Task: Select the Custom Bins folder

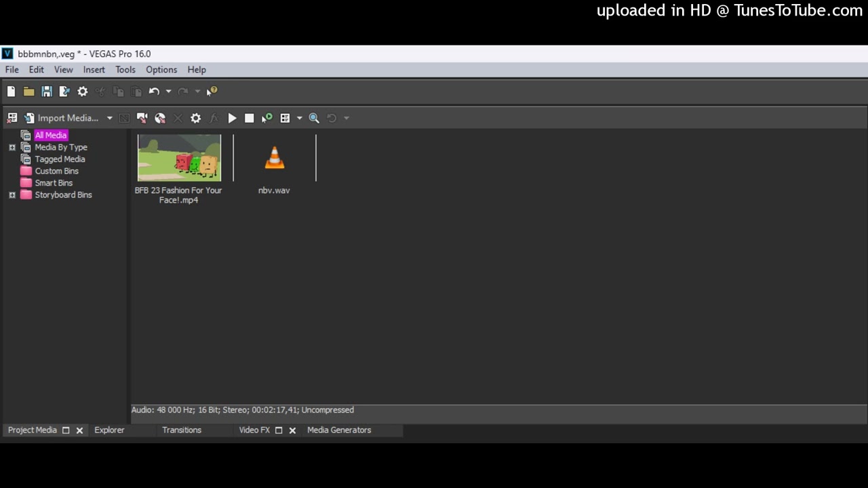Action: [x=57, y=171]
